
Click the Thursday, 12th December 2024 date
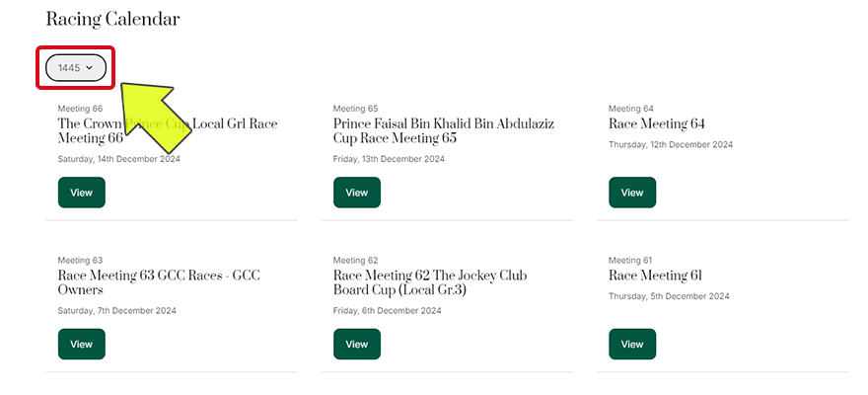tap(671, 144)
